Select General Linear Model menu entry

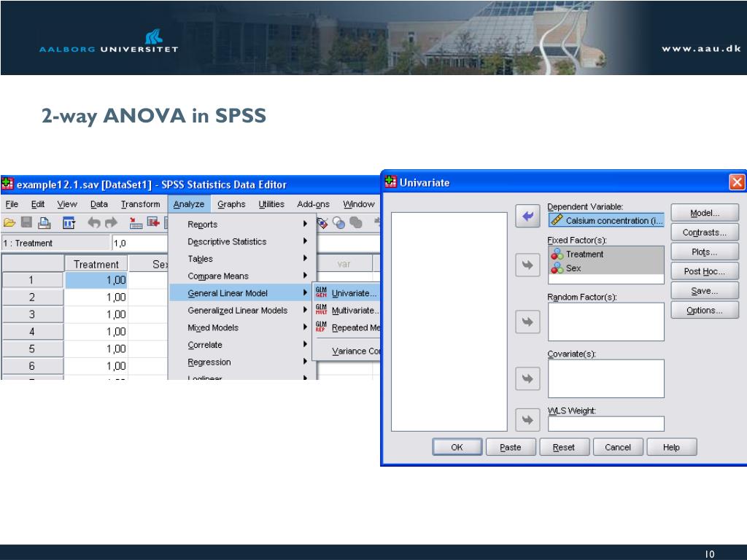pyautogui.click(x=241, y=293)
